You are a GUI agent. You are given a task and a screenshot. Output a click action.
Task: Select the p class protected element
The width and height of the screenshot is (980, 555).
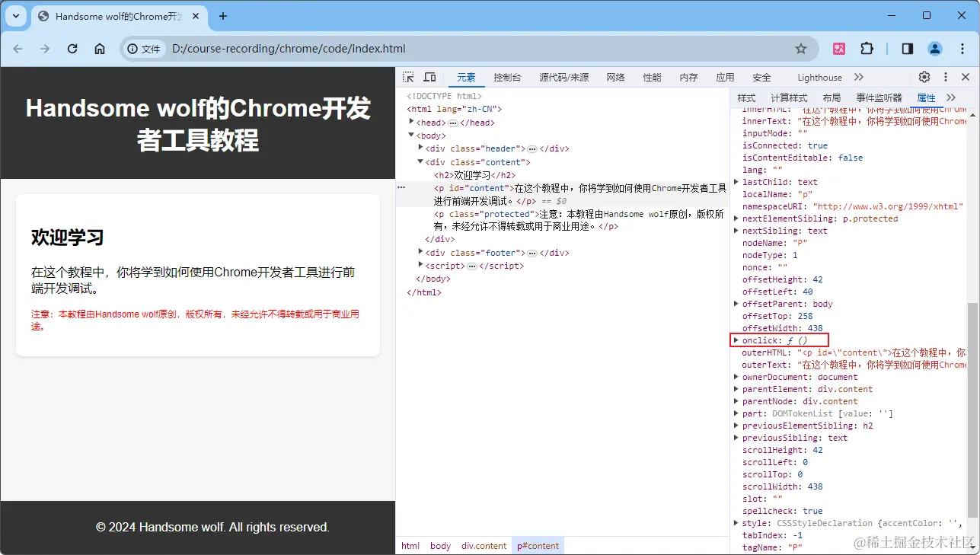pyautogui.click(x=579, y=220)
